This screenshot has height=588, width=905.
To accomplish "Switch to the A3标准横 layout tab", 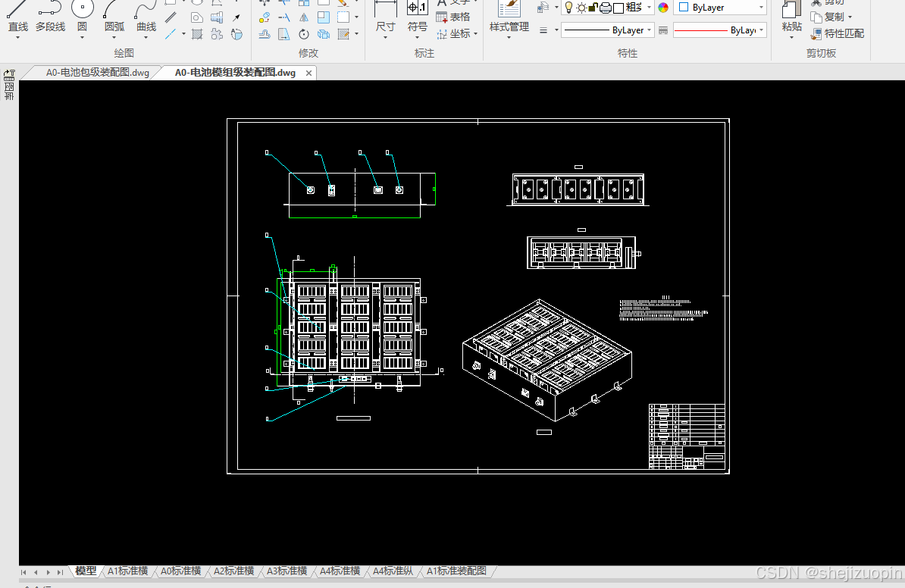I will click(x=287, y=571).
